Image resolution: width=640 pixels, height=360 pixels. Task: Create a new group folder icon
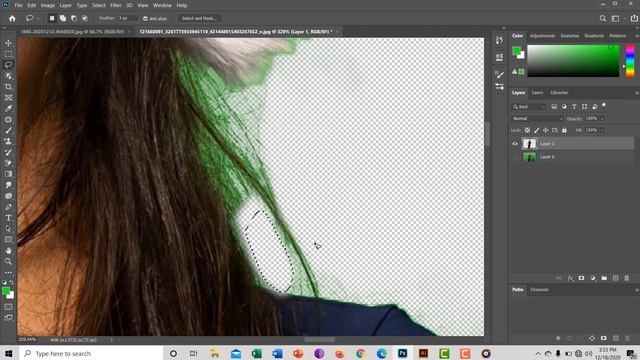coord(604,278)
